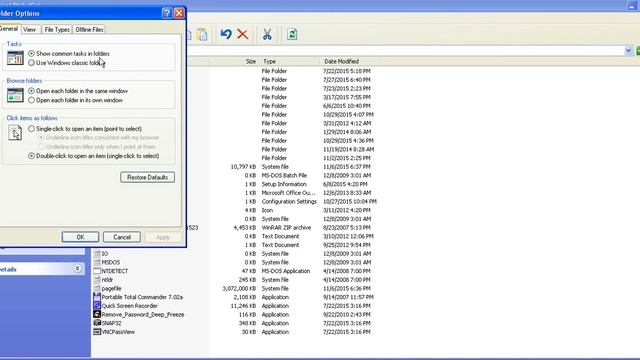Click the pointer icon in Click items section
Image resolution: width=640 pixels, height=360 pixels.
(x=15, y=133)
